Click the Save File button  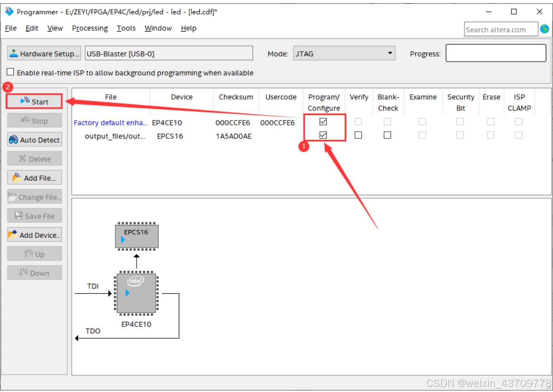coord(34,216)
